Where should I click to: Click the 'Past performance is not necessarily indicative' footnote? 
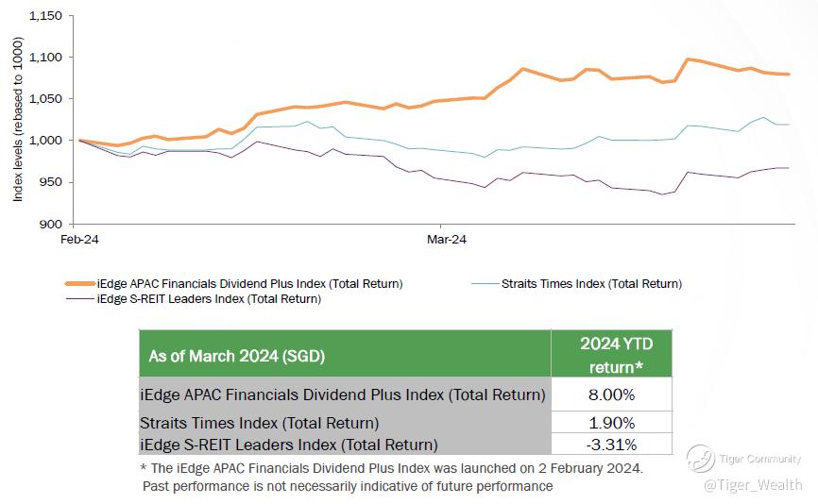[348, 486]
